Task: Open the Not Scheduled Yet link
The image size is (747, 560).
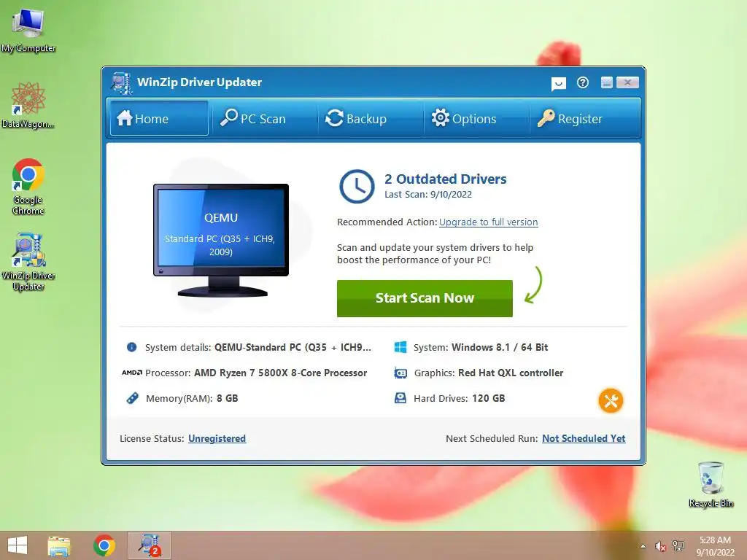Action: coord(584,438)
